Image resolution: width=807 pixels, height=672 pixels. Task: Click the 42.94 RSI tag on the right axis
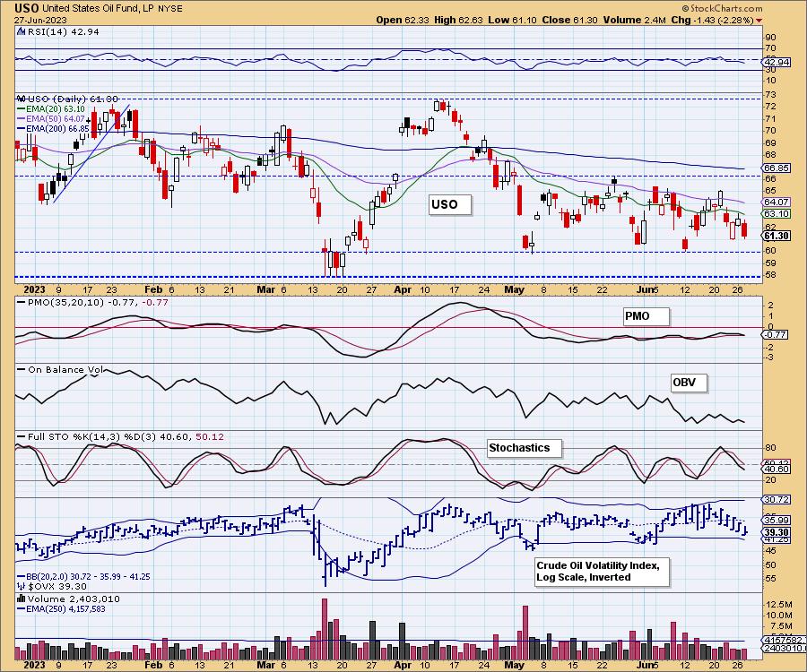point(777,62)
